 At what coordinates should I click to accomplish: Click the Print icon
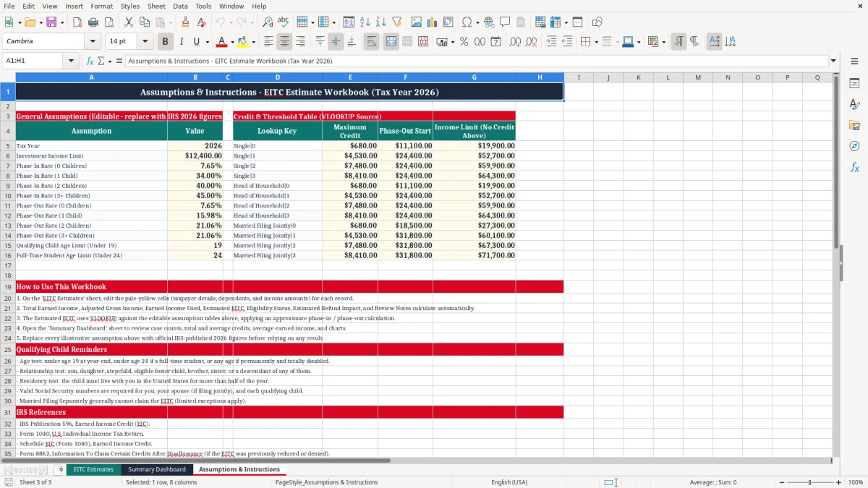coord(93,22)
